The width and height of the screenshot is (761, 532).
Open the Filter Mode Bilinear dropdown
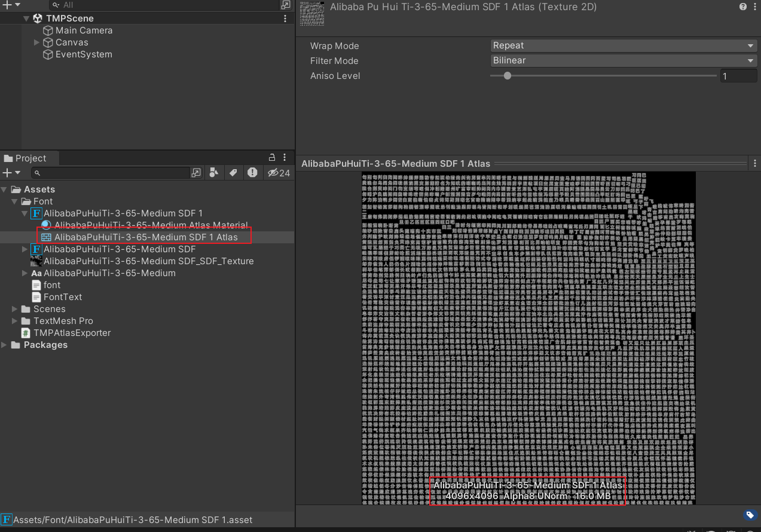click(x=624, y=60)
